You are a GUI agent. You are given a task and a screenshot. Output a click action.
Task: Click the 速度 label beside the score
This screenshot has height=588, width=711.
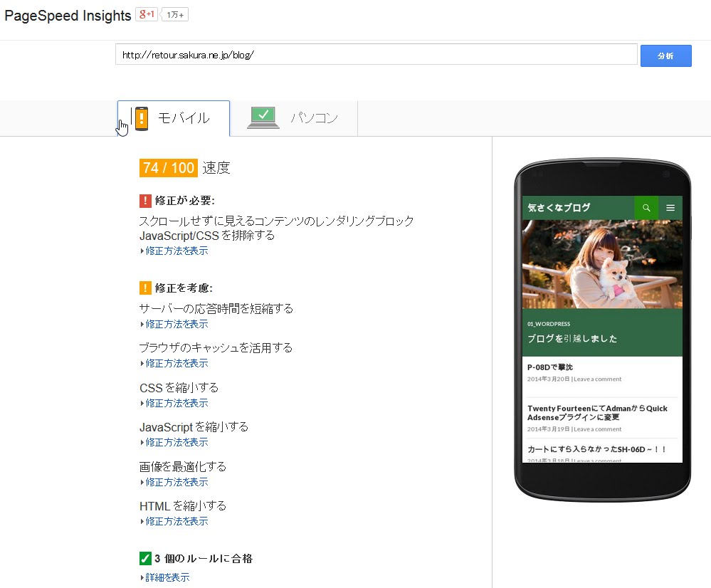(x=216, y=168)
